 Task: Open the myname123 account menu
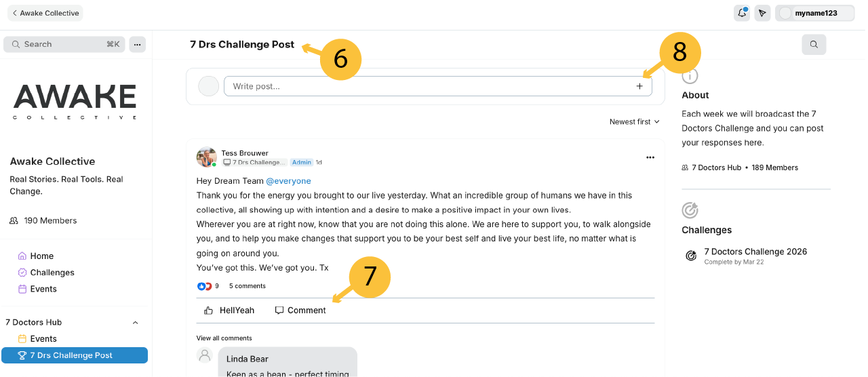point(814,13)
